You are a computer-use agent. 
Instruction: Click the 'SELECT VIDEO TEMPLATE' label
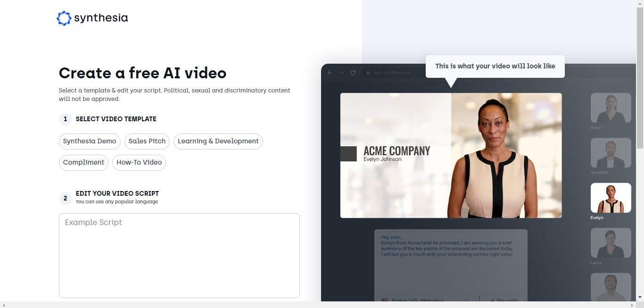(x=116, y=119)
